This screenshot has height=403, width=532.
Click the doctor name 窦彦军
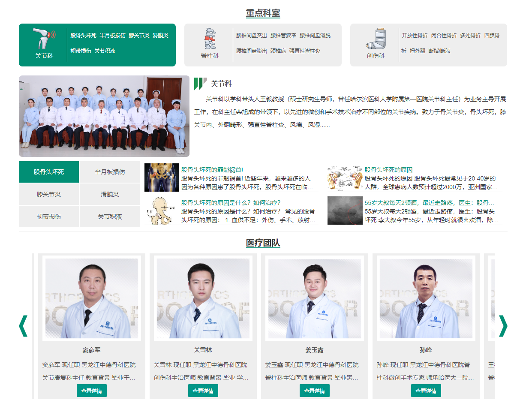[x=92, y=350]
